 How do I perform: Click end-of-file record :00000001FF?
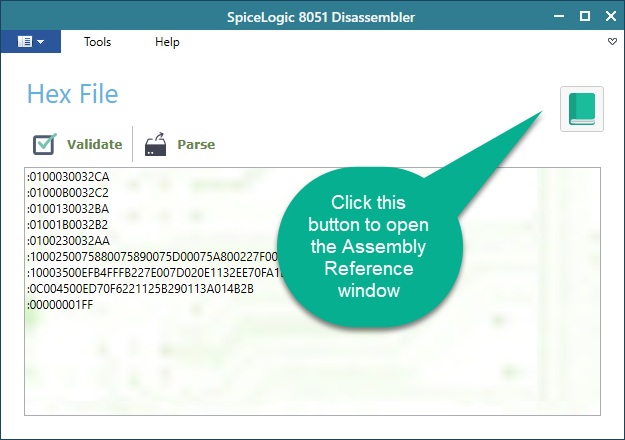(x=60, y=305)
